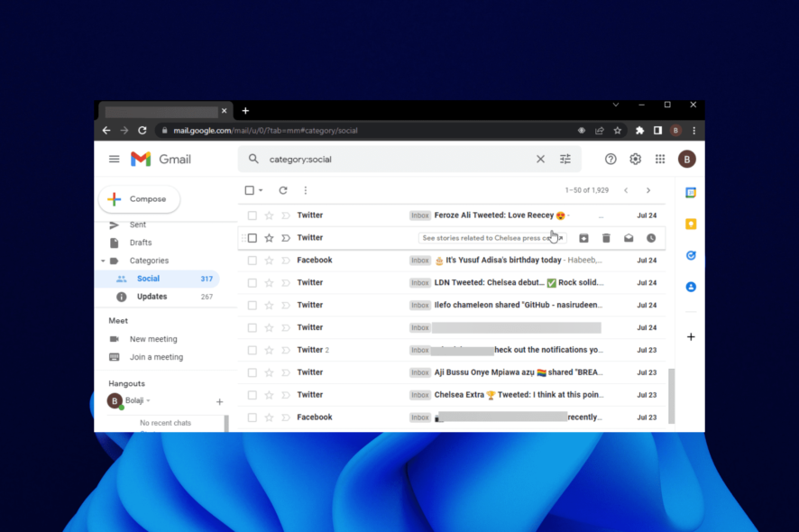The width and height of the screenshot is (799, 532).
Task: Click the Compose button
Action: tap(139, 198)
